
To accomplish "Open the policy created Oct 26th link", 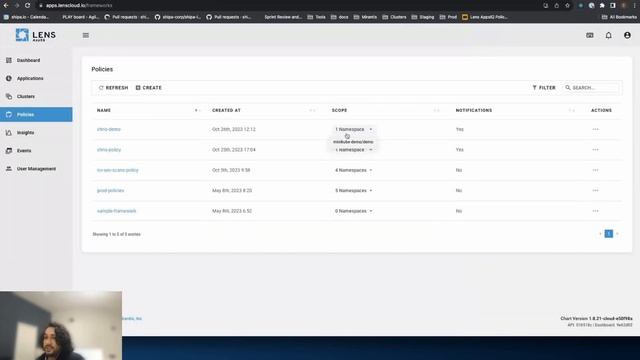I will point(109,129).
